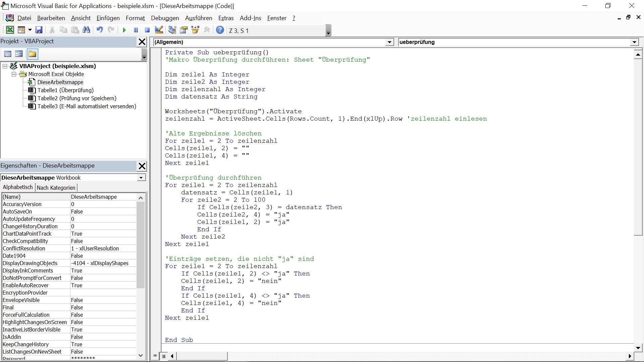Undo the last action
This screenshot has width=644, height=362.
pos(100,30)
